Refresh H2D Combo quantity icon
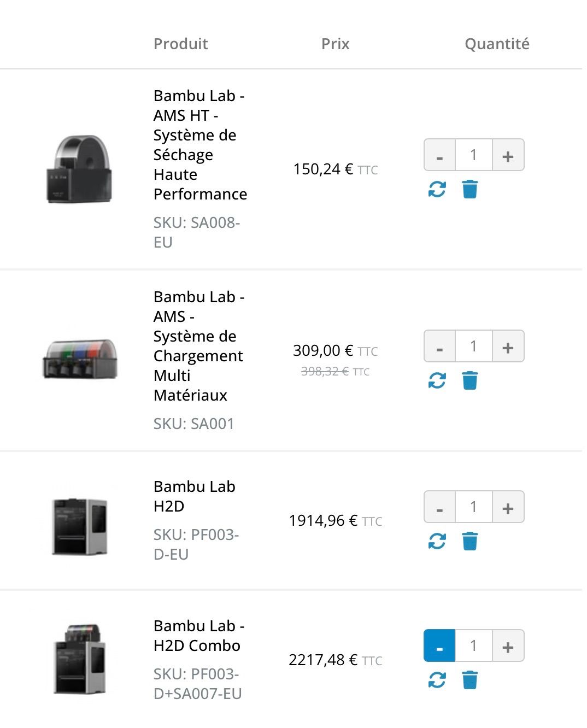The height and width of the screenshot is (728, 587). [437, 680]
